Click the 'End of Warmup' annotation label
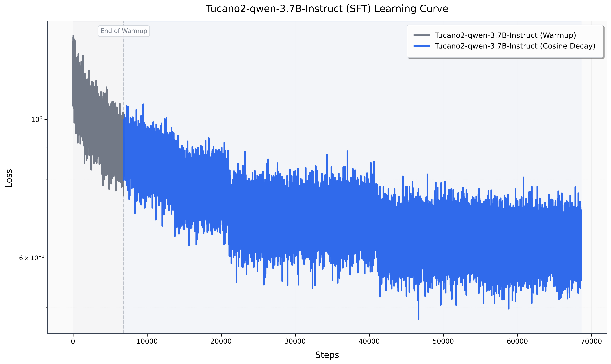611x364 pixels. 124,31
